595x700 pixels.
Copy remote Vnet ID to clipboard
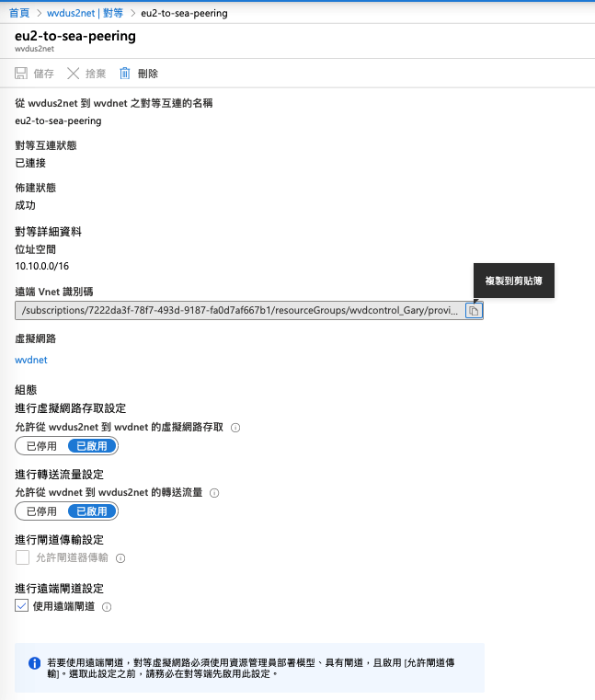(x=474, y=311)
